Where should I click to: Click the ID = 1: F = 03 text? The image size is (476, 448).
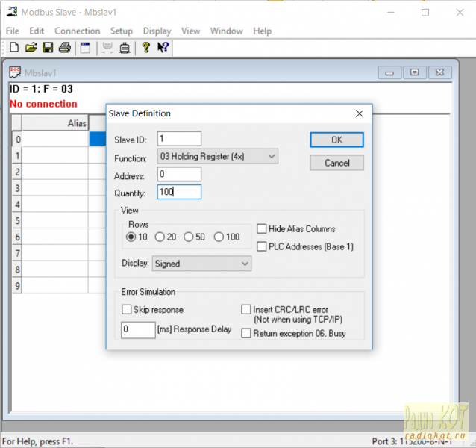(x=41, y=89)
